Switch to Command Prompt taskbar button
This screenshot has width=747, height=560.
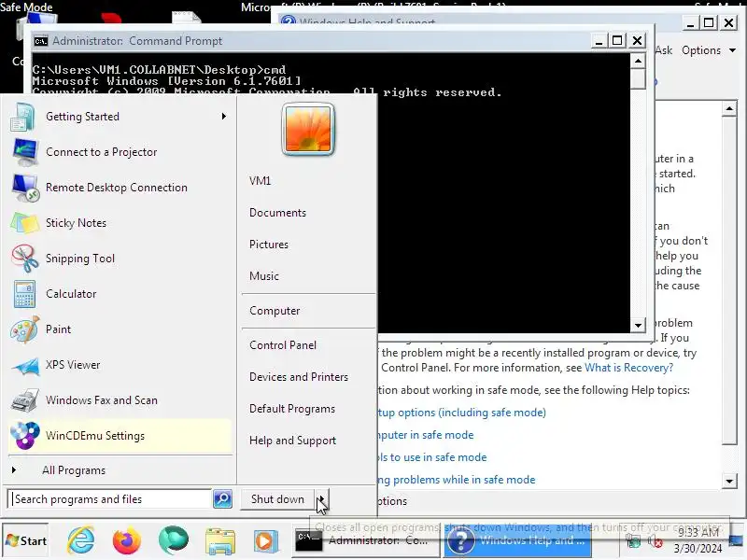pos(365,540)
